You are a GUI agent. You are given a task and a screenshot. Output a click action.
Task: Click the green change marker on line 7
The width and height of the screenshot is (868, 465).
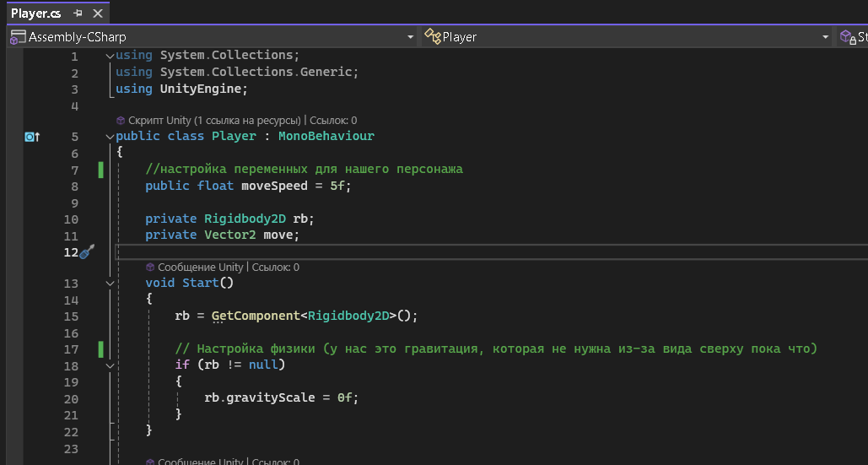100,170
